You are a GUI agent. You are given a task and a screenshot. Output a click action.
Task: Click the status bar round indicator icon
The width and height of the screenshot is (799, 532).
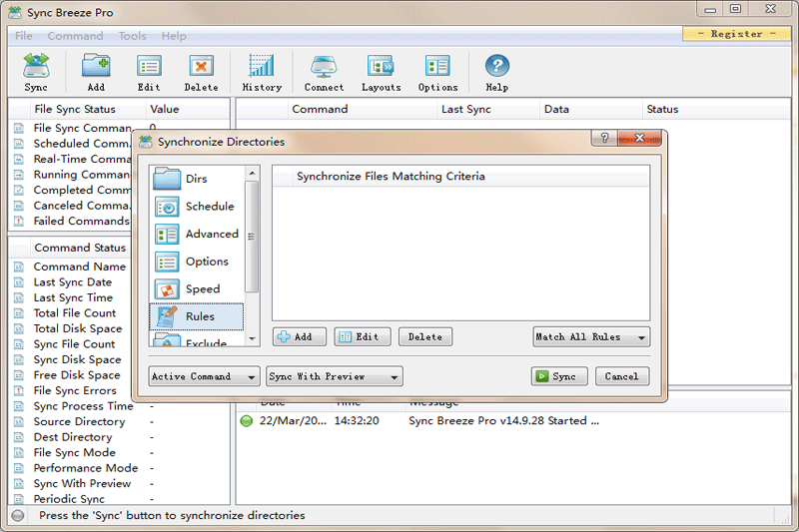18,515
